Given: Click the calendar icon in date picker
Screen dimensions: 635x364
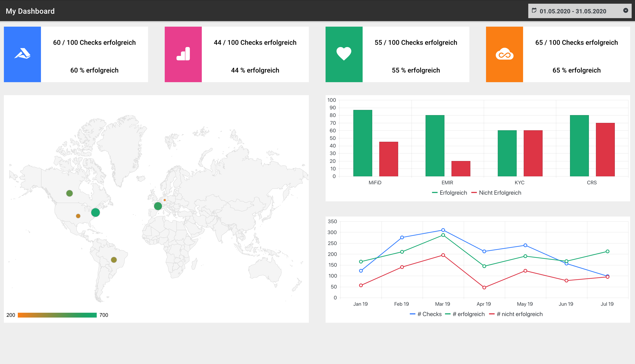Looking at the screenshot, I should (x=534, y=11).
